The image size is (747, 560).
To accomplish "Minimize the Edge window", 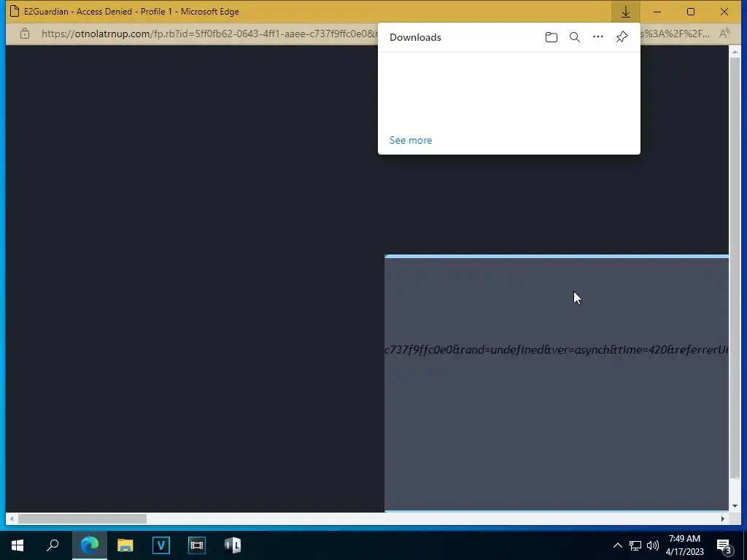I will point(657,12).
